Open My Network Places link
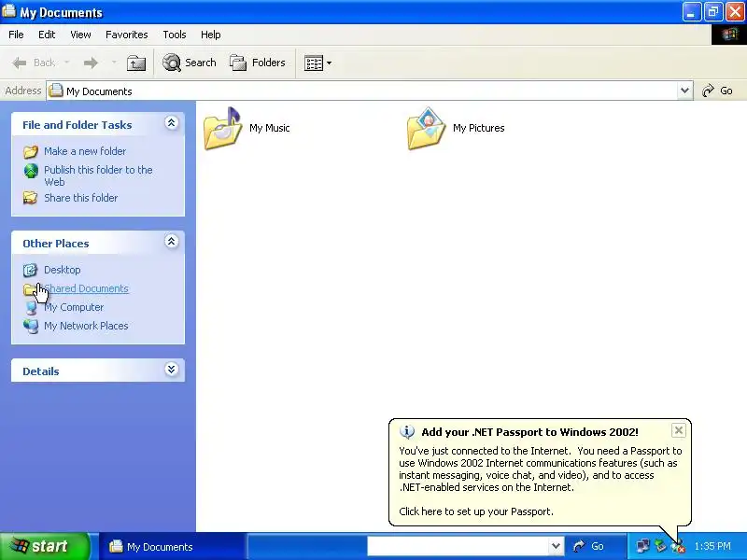Screen dimensions: 747x560 [86, 326]
